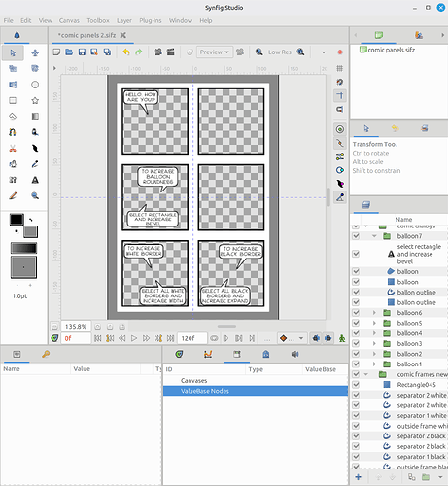Collapse the balloon7 layer group

tap(374, 236)
